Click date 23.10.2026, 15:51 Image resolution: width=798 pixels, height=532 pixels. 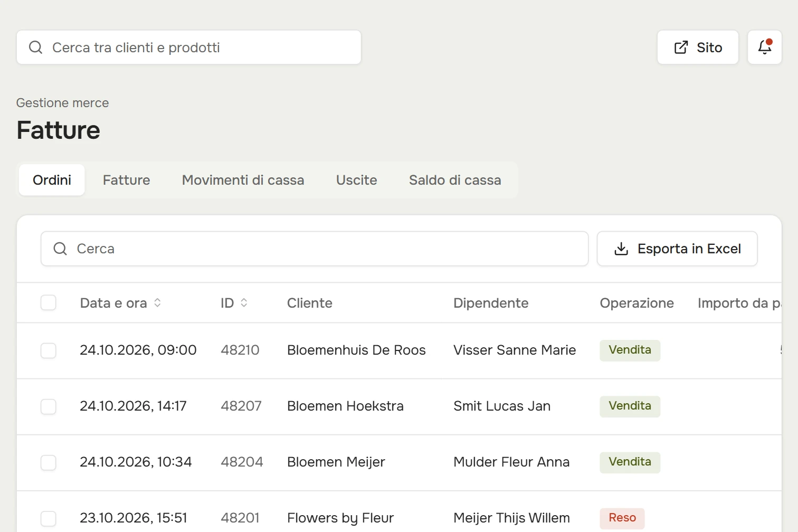tap(134, 518)
